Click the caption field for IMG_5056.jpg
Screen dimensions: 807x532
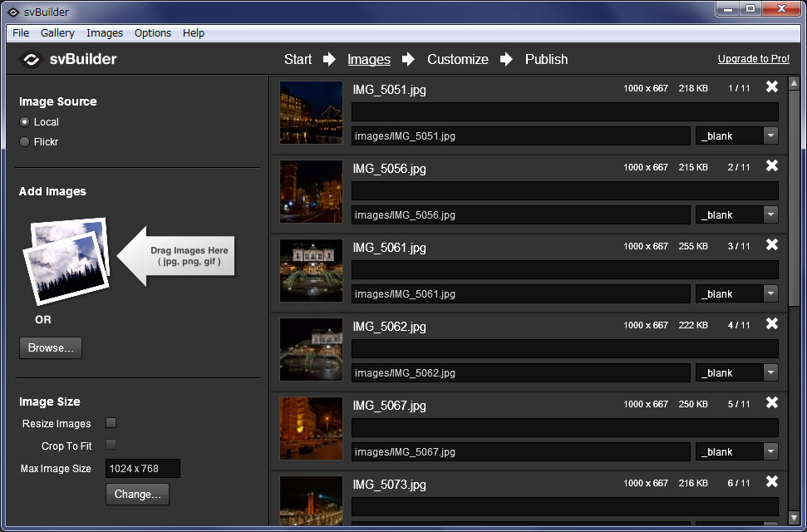click(x=564, y=191)
